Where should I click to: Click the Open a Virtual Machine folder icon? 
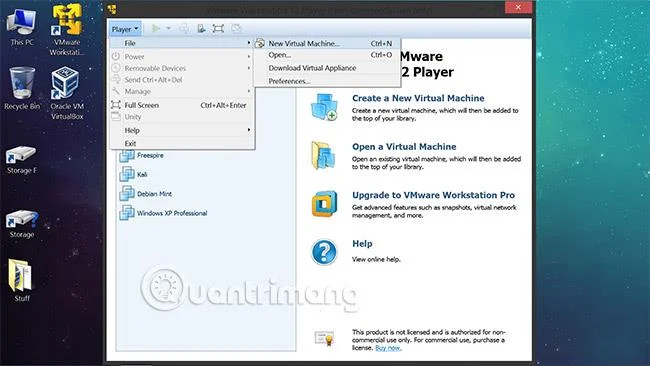click(x=323, y=155)
